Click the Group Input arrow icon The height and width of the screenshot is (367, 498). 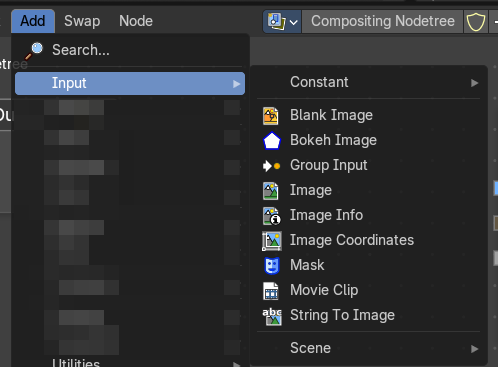(271, 166)
